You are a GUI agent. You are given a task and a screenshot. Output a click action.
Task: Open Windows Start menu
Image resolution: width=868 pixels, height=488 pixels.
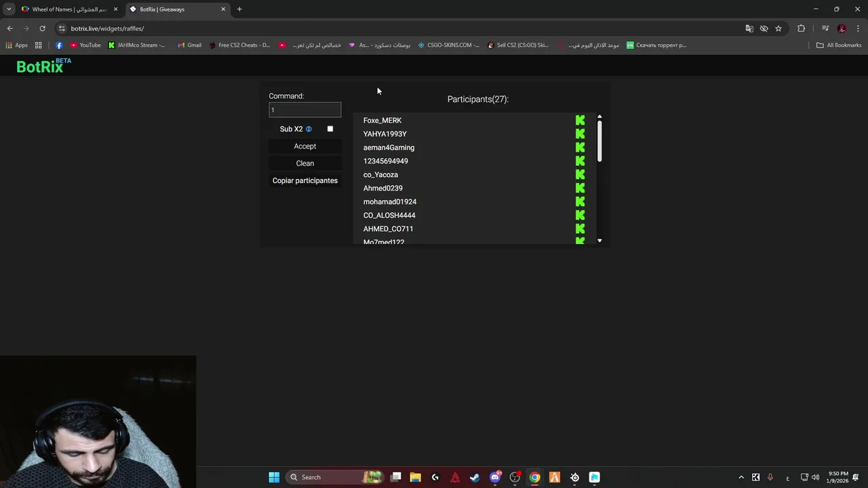tap(274, 477)
